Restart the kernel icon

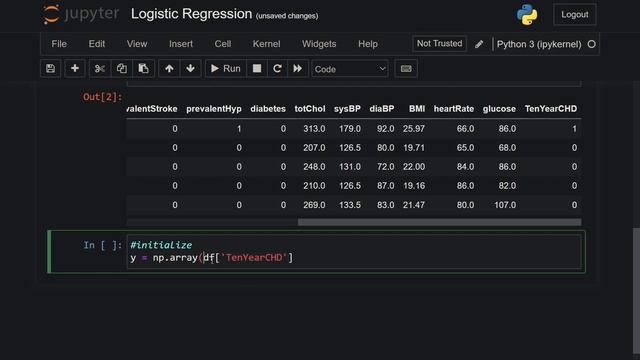pyautogui.click(x=277, y=69)
